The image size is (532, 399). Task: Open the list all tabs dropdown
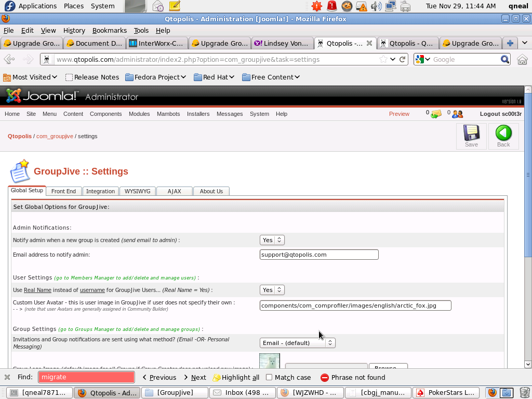[x=525, y=43]
